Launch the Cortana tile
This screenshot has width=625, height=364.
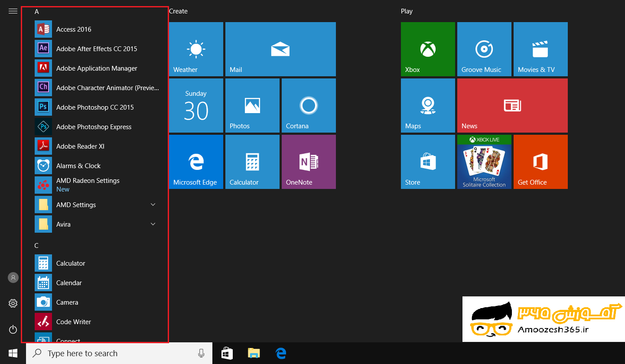[x=309, y=106]
